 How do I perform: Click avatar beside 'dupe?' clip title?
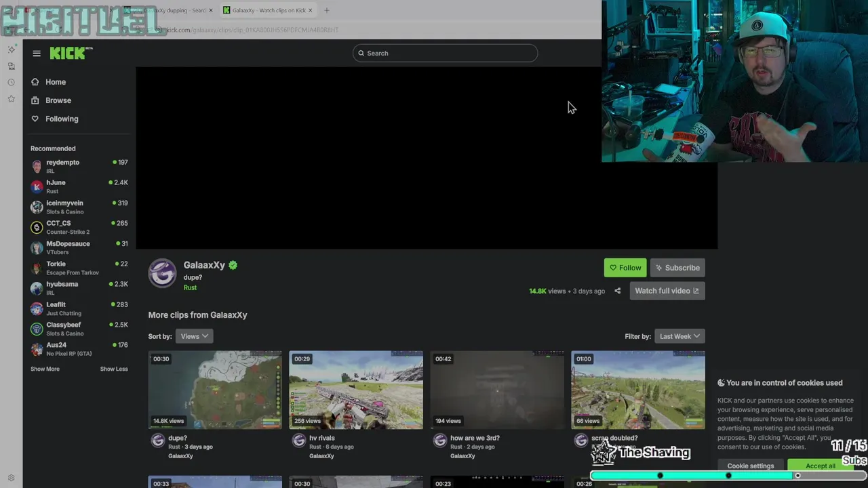pos(158,441)
